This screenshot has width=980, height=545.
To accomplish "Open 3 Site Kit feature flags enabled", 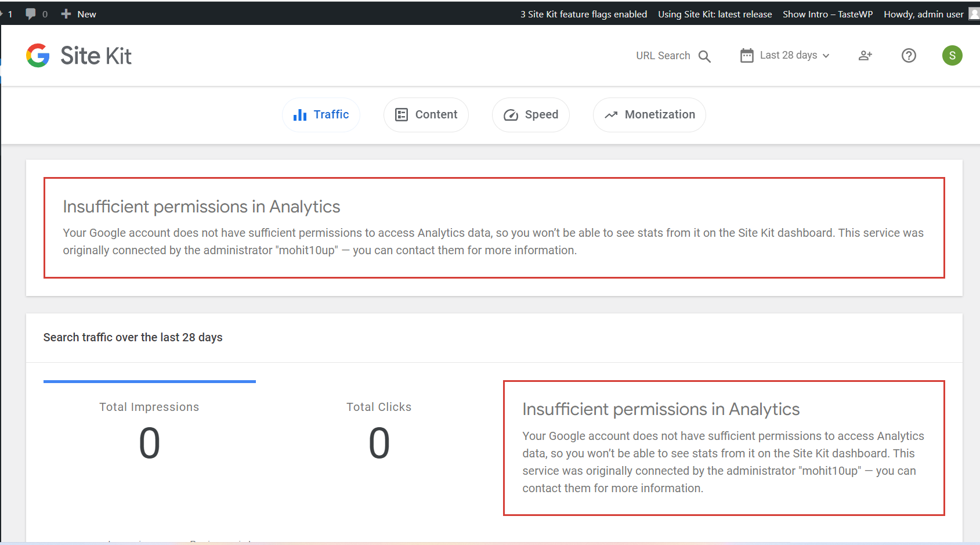I will (584, 14).
